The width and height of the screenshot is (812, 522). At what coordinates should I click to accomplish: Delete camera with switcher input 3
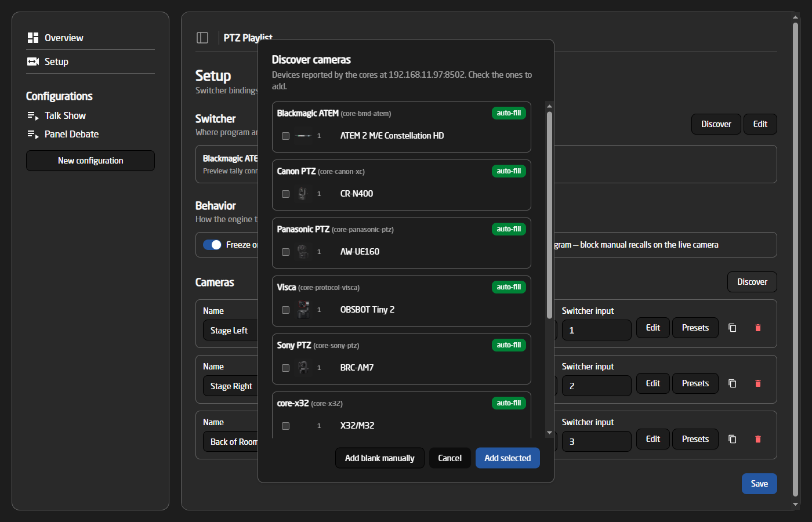click(758, 439)
